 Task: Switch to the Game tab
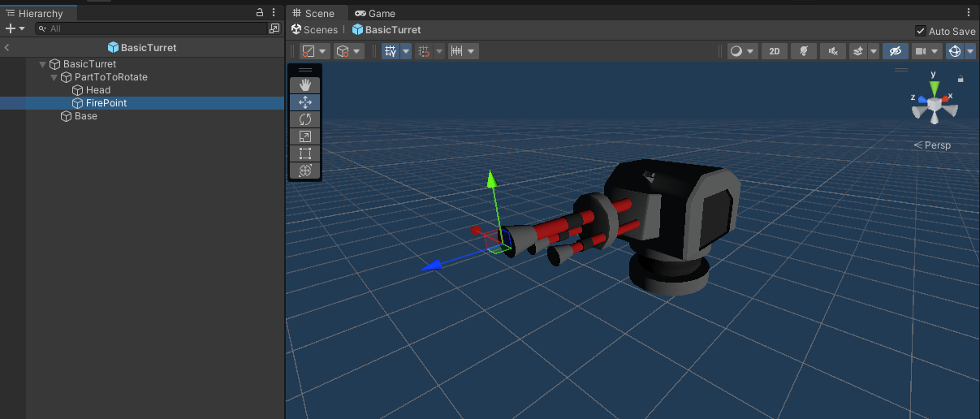point(375,13)
